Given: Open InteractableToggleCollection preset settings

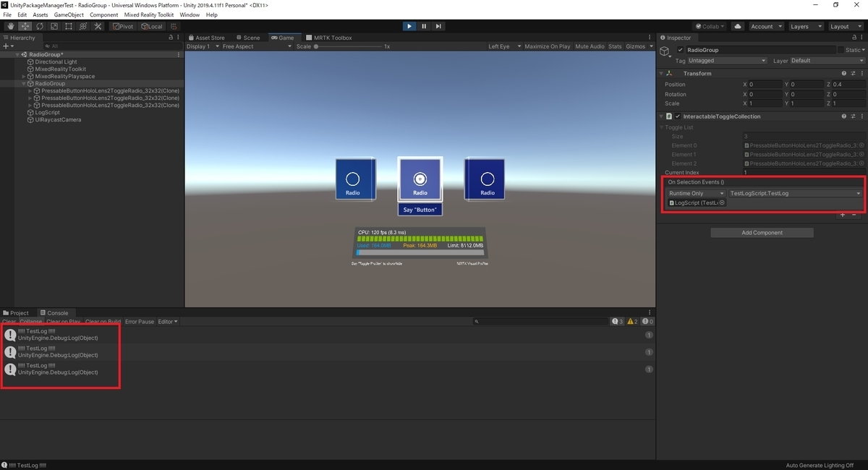Looking at the screenshot, I should [x=853, y=116].
